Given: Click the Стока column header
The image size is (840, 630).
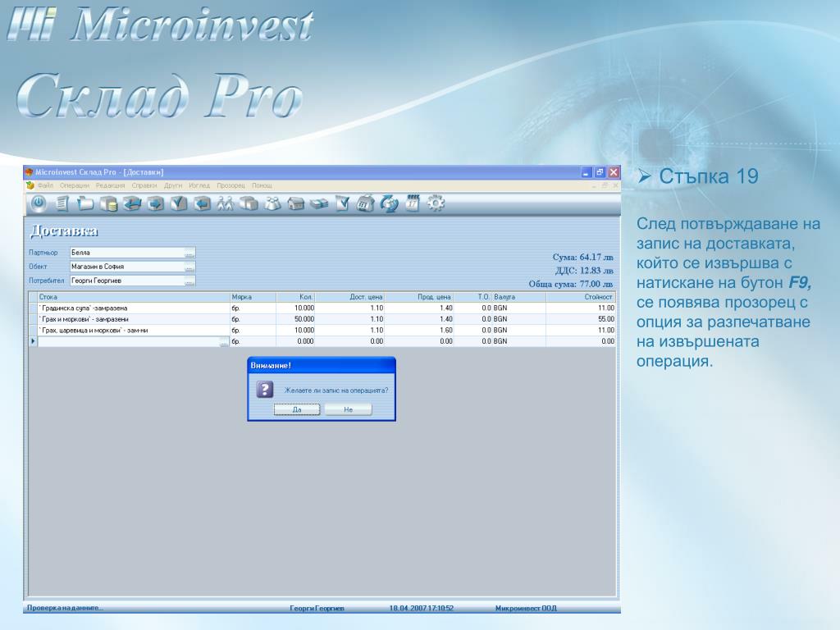Looking at the screenshot, I should coord(134,297).
